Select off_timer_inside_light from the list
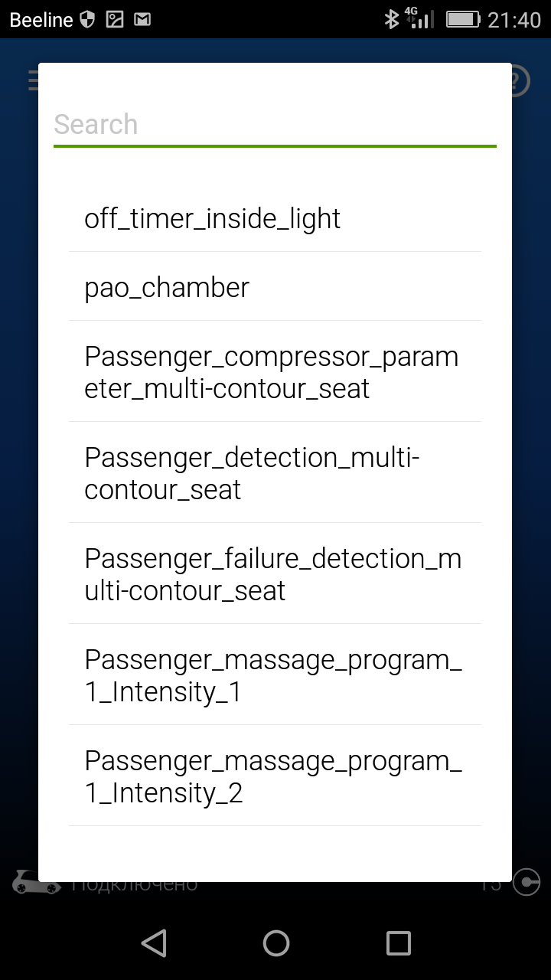Viewport: 551px width, 980px height. (x=275, y=218)
